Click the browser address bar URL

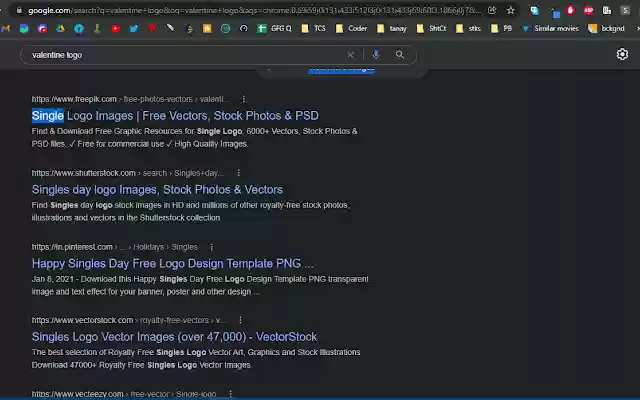point(255,11)
